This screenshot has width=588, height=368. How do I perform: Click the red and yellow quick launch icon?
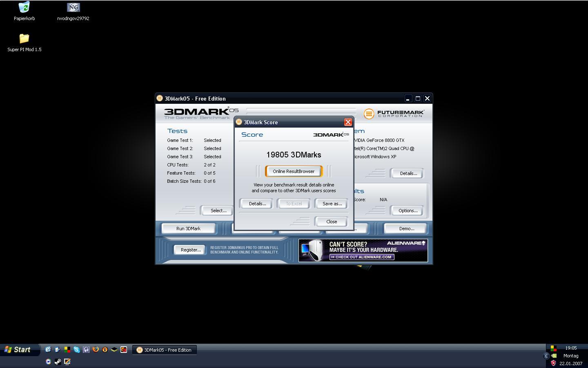124,350
